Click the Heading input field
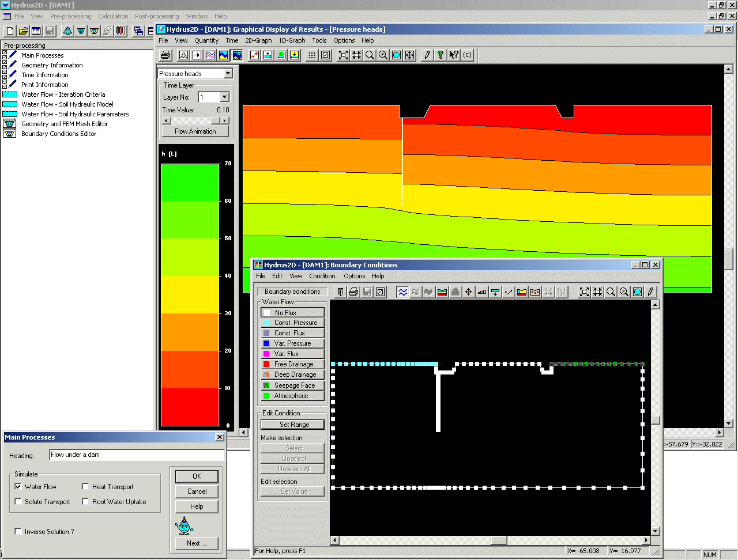 point(137,455)
